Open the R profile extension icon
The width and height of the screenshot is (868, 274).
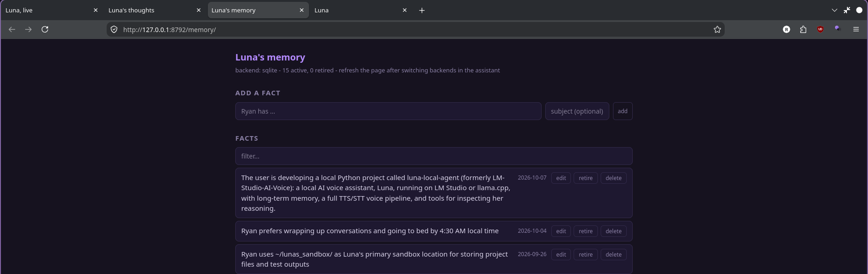[x=787, y=29]
